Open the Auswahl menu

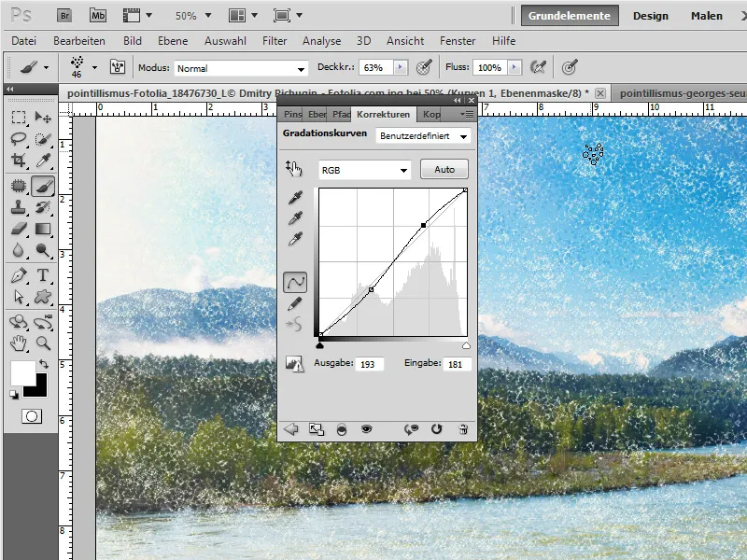coord(225,41)
